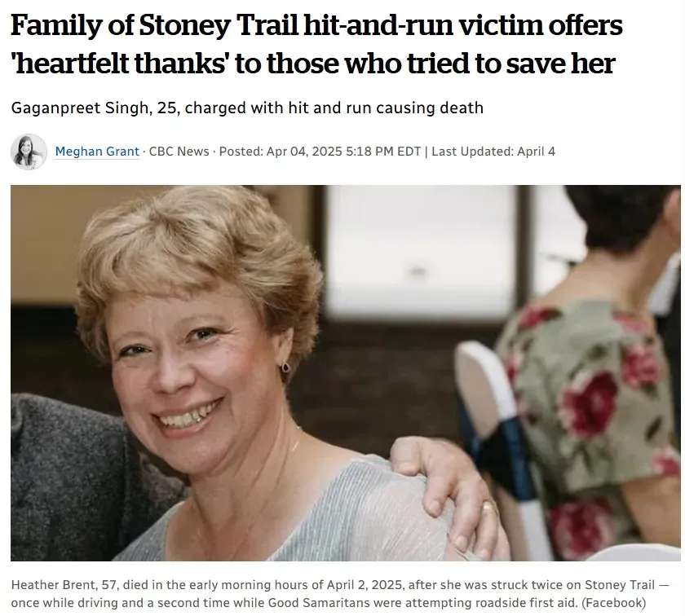Click the main article photo of Heather Brent
This screenshot has width=685, height=616.
(346, 373)
